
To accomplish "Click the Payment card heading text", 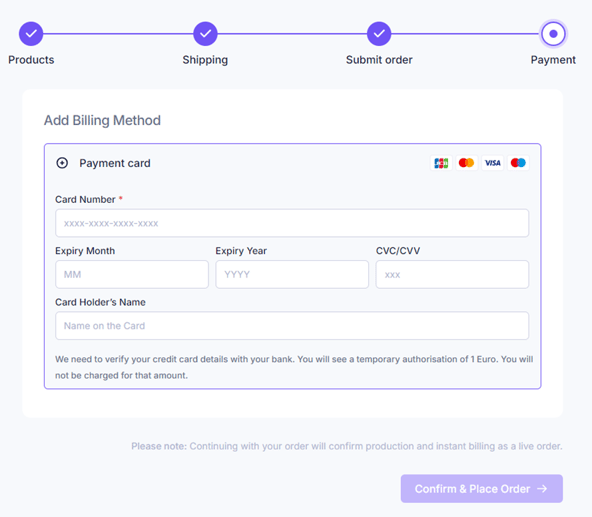I will click(115, 163).
